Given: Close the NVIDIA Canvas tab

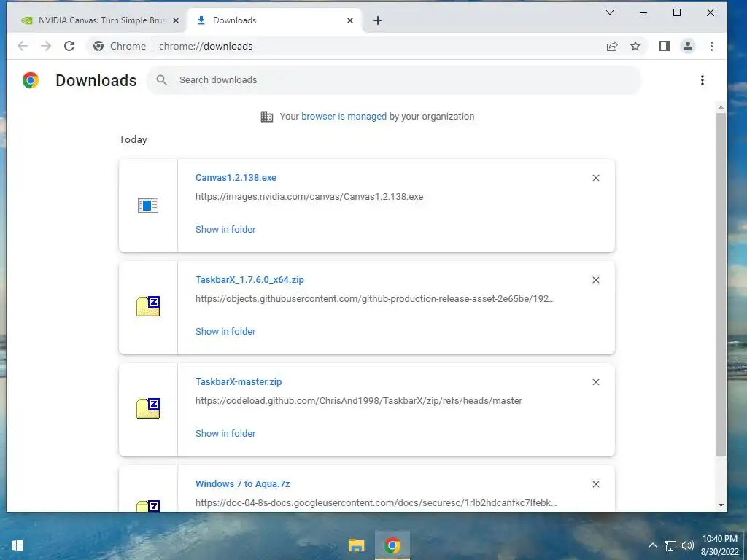Looking at the screenshot, I should (x=176, y=20).
